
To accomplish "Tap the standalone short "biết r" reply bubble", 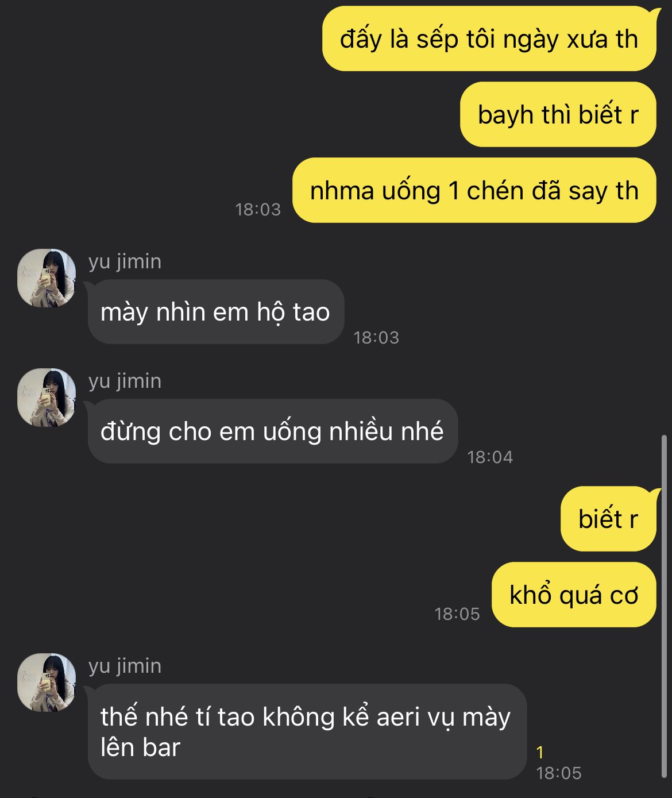I will (x=608, y=519).
